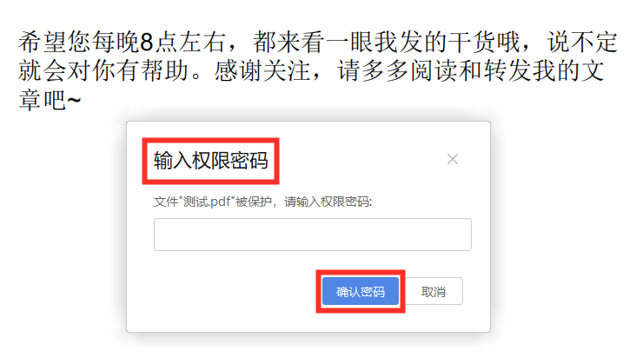Confirm with the blue 确认密码 button
The height and width of the screenshot is (364, 643).
(x=360, y=291)
